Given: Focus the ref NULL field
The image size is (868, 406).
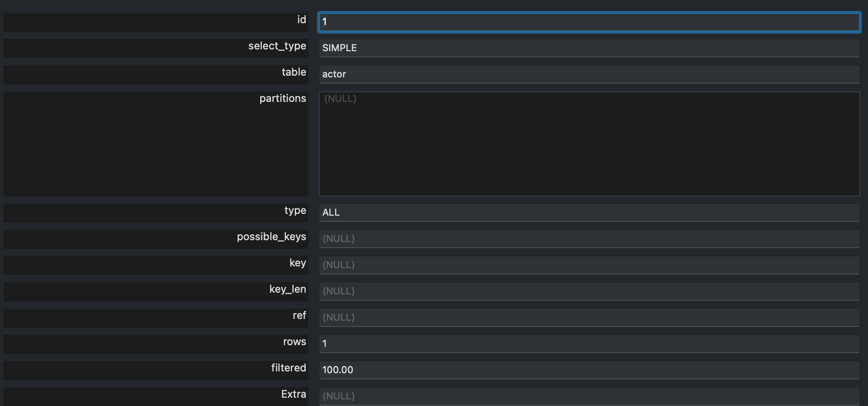Looking at the screenshot, I should (589, 318).
